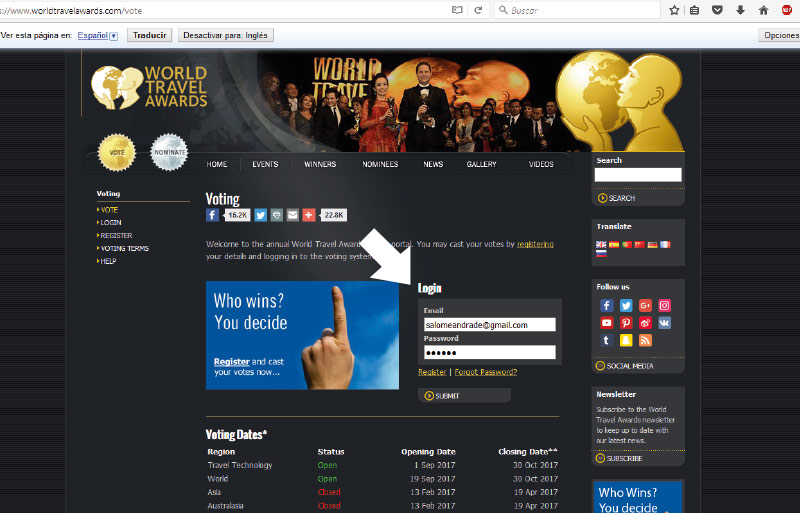Select REGISTER in the Voting sidebar
Screen dimensions: 800x513
116,235
